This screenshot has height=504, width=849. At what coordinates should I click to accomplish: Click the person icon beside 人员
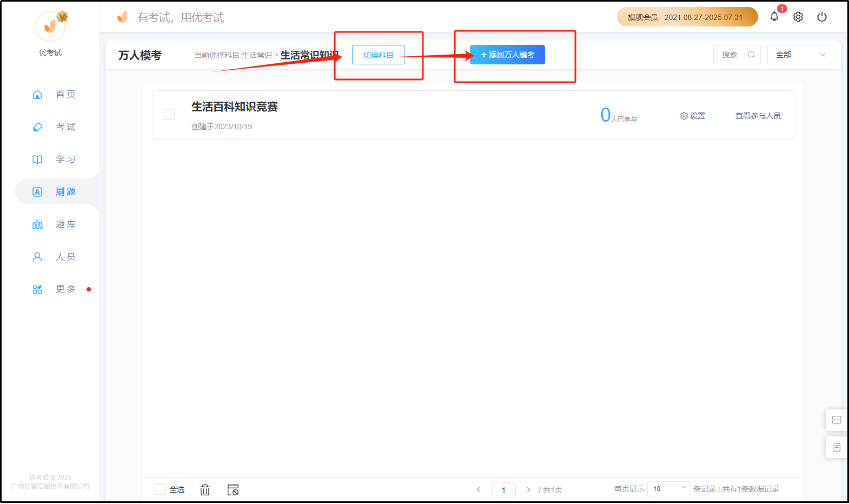37,257
